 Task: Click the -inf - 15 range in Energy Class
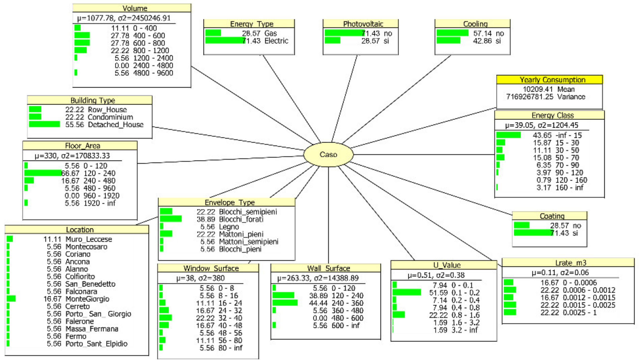[x=568, y=135]
